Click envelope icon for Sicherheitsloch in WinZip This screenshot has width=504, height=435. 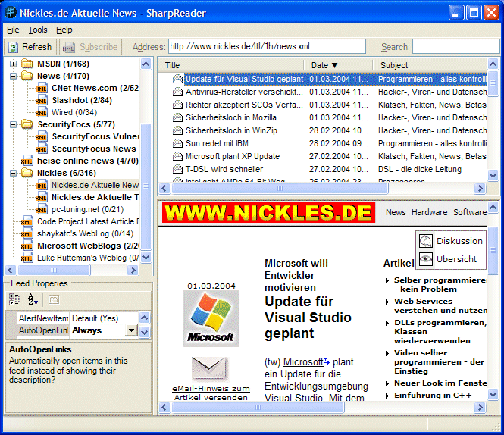[x=177, y=130]
